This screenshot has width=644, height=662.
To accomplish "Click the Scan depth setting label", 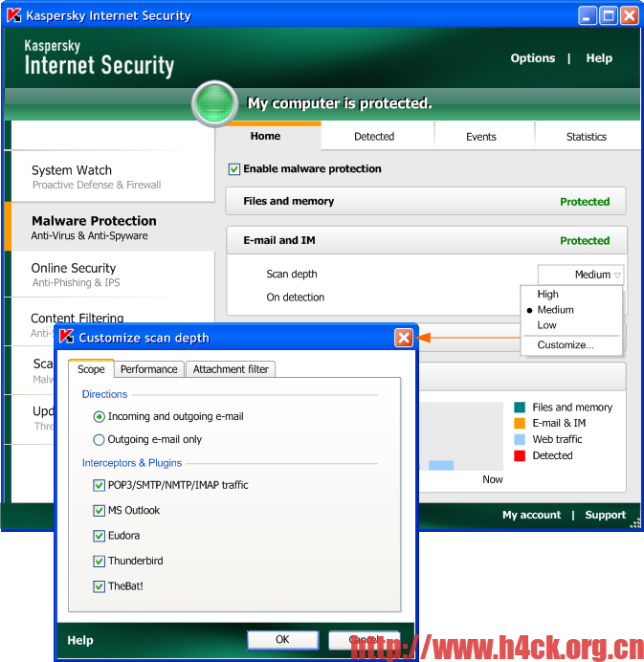I will point(292,274).
